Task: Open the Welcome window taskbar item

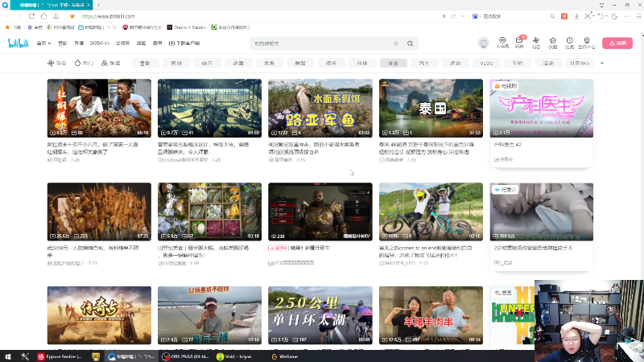Action: click(285, 356)
